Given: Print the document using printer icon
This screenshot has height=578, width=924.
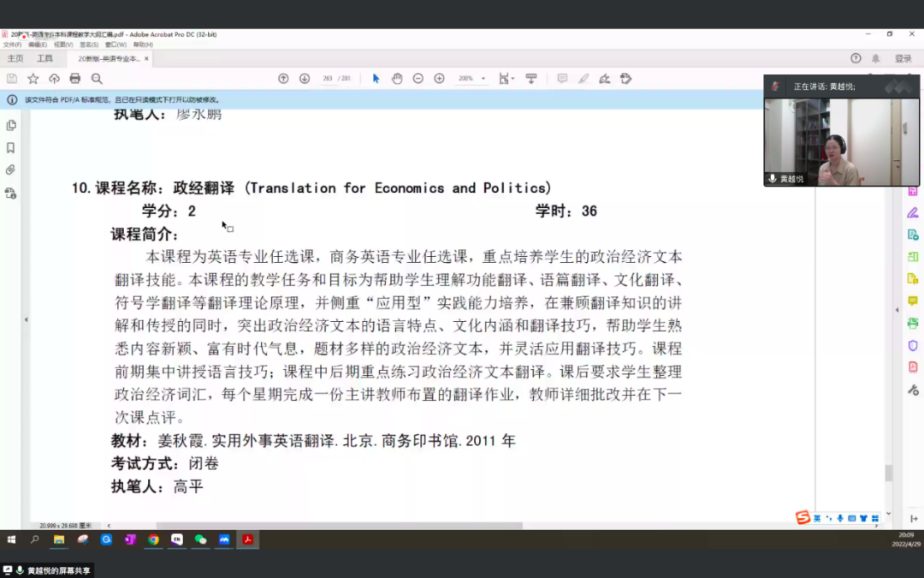Looking at the screenshot, I should pyautogui.click(x=75, y=79).
